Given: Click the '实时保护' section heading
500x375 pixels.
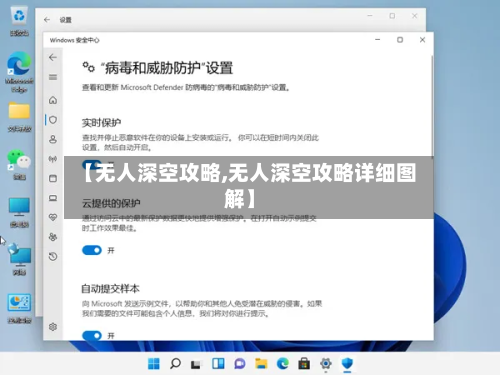Looking at the screenshot, I should coord(101,123).
